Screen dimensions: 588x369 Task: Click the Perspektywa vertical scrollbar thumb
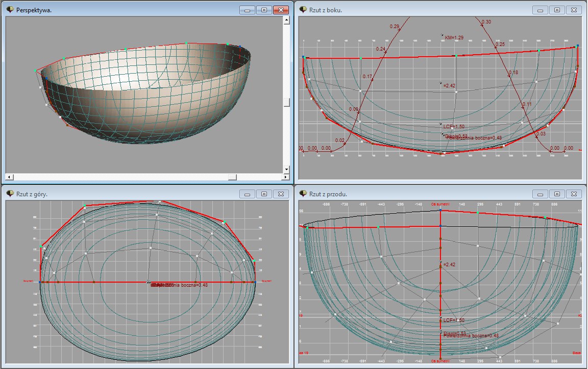(x=286, y=102)
